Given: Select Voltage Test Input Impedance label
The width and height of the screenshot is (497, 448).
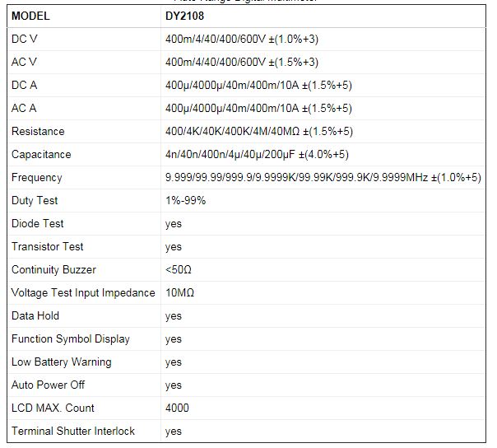Looking at the screenshot, I should tap(83, 292).
